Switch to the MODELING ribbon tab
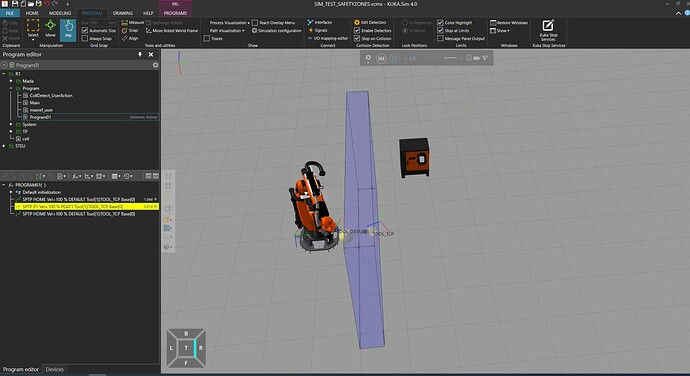Viewport: 690px width, 376px height. (60, 13)
